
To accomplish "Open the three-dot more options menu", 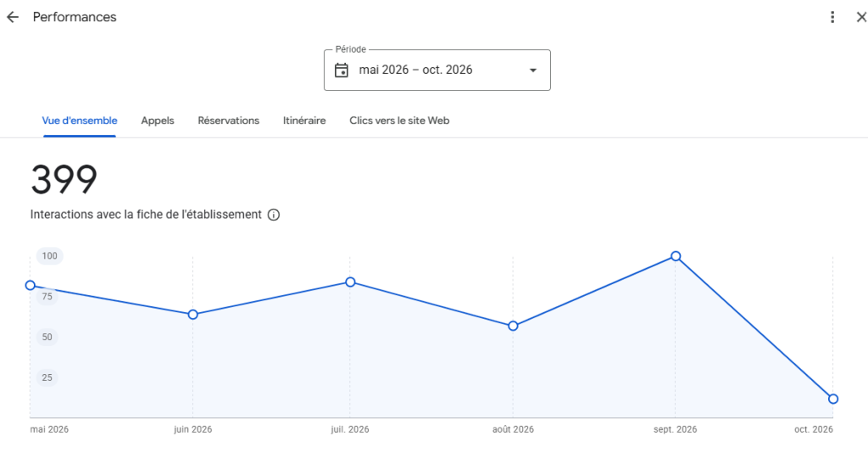I will click(x=832, y=17).
